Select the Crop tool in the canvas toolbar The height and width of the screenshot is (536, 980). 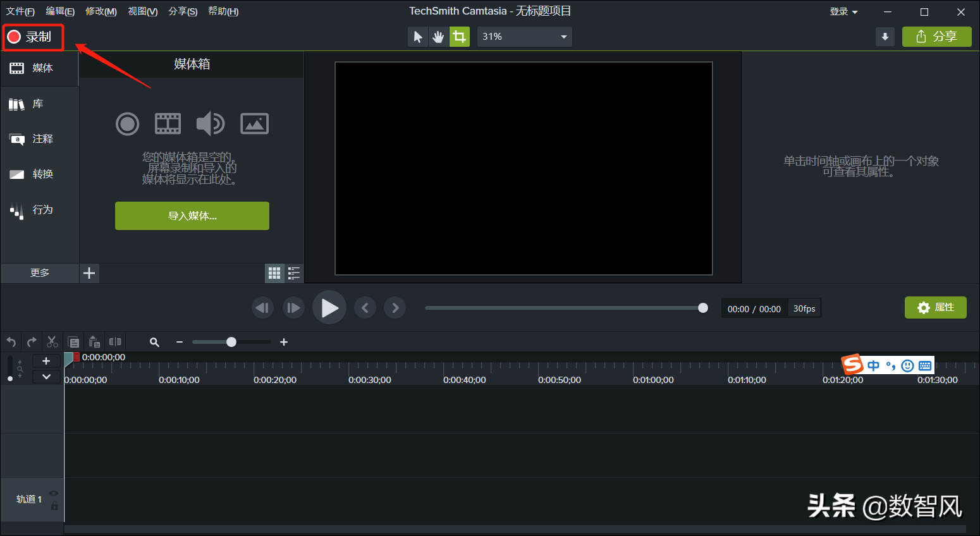(x=460, y=37)
